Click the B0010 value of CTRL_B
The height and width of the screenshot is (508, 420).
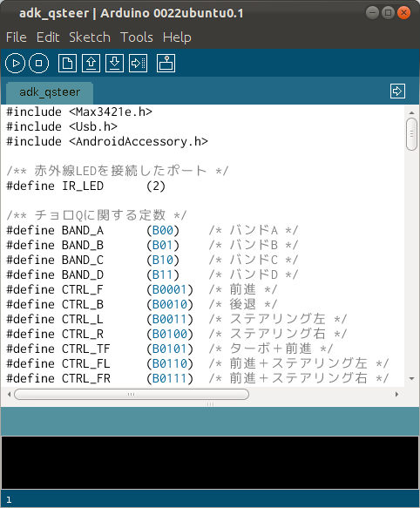click(170, 304)
